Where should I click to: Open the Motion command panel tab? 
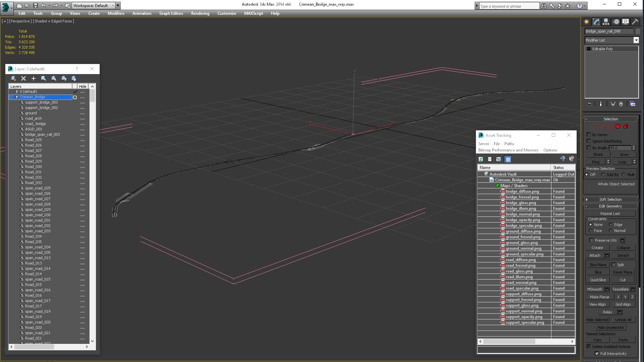pos(616,22)
